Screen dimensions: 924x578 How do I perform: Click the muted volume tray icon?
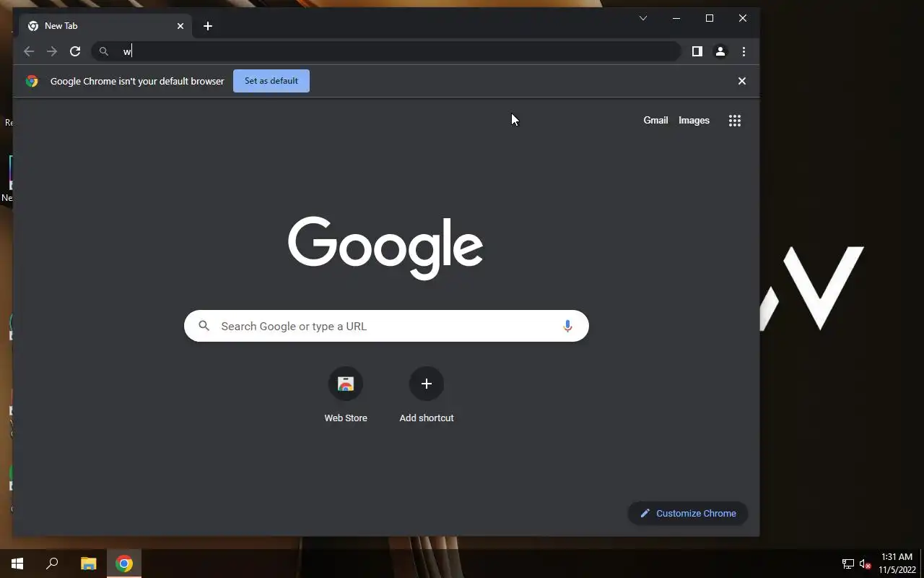pyautogui.click(x=866, y=564)
